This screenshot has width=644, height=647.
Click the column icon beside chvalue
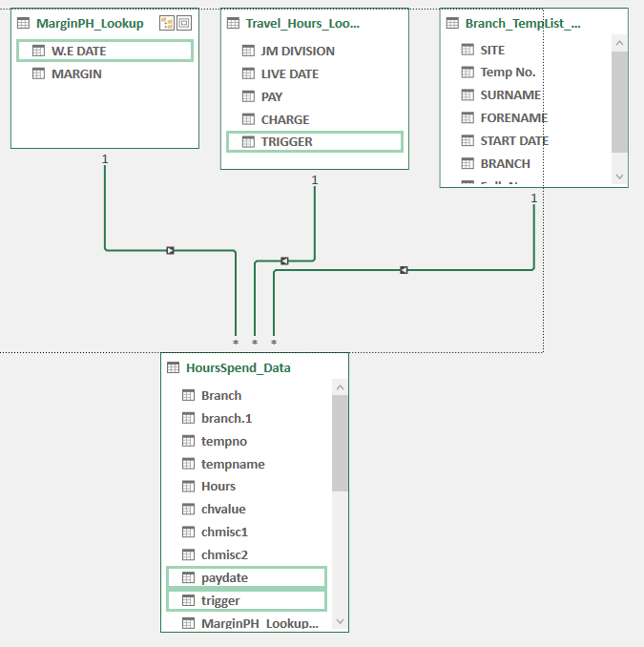pyautogui.click(x=188, y=510)
